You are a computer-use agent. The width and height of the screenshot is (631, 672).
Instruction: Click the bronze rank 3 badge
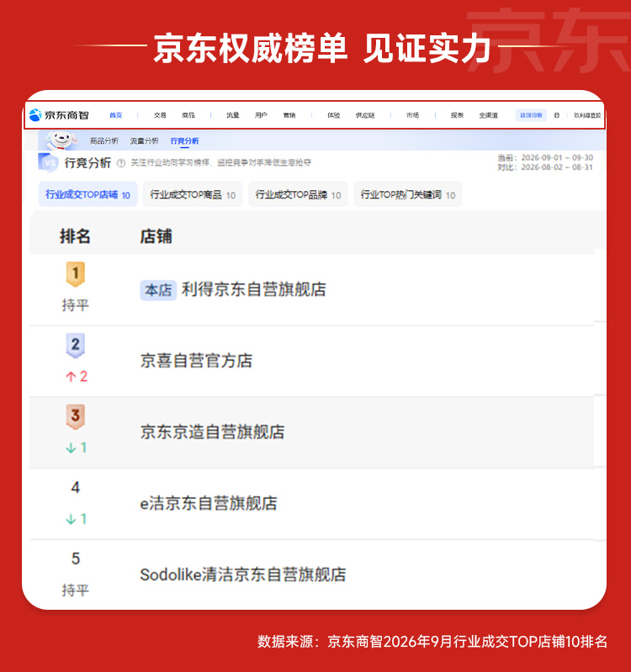(76, 416)
